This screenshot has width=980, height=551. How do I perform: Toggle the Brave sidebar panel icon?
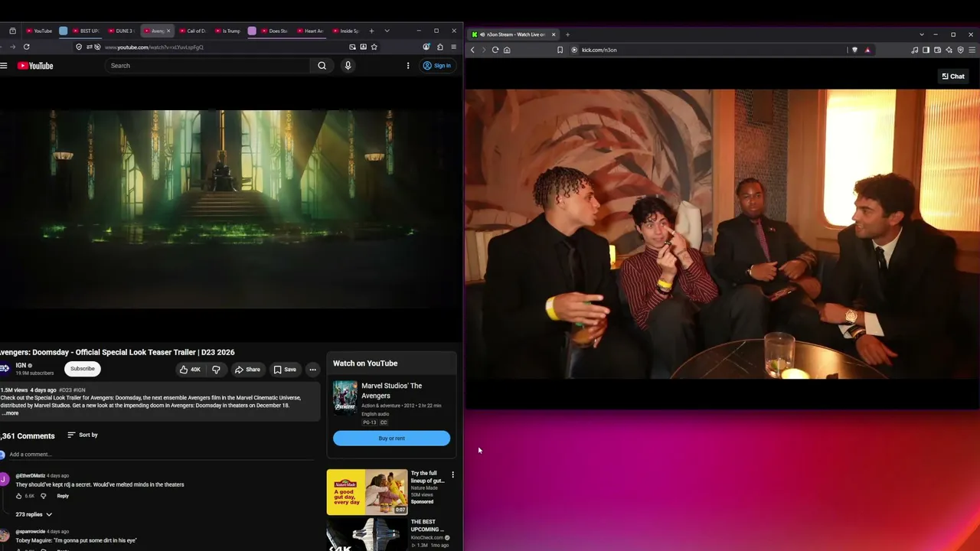[x=926, y=50]
